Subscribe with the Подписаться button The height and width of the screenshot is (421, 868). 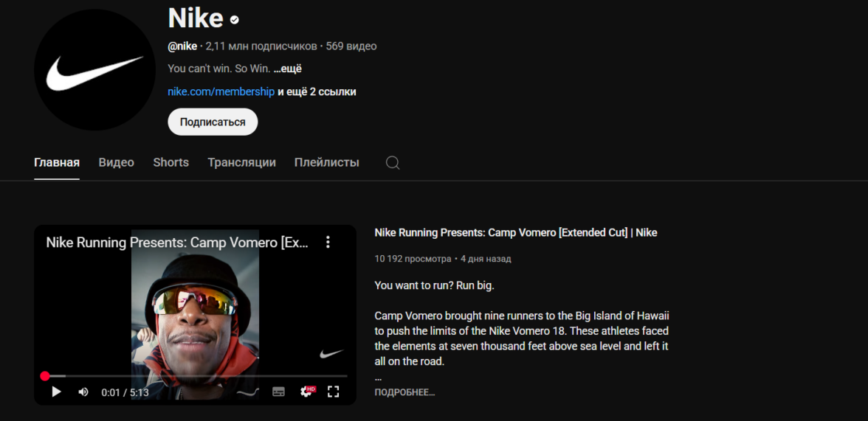(213, 122)
